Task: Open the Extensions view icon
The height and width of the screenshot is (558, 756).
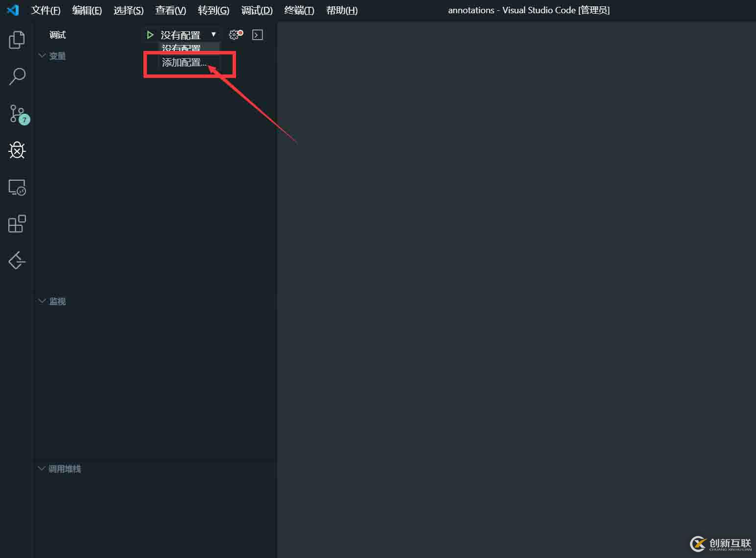Action: click(x=17, y=224)
